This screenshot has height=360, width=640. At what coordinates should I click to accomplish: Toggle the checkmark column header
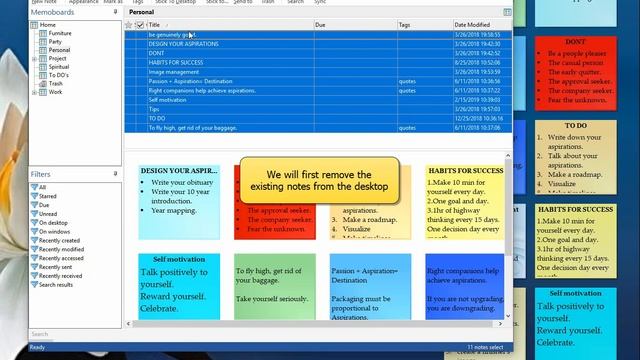(140, 25)
